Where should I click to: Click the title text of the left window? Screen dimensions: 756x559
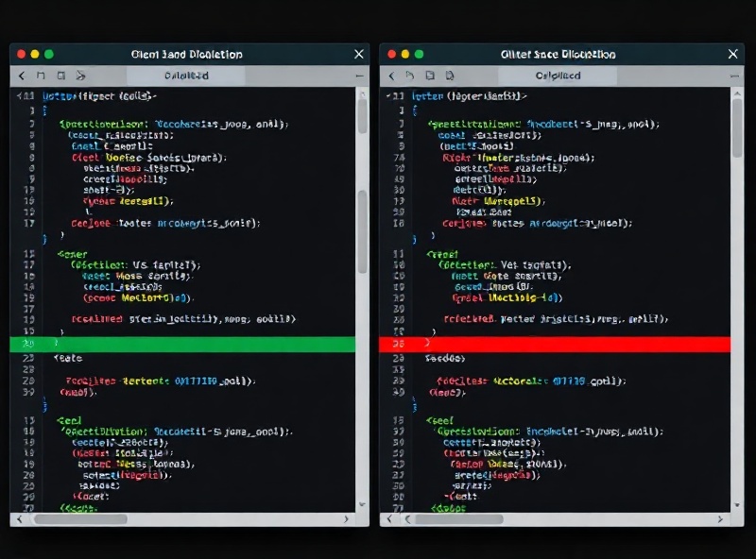(186, 54)
